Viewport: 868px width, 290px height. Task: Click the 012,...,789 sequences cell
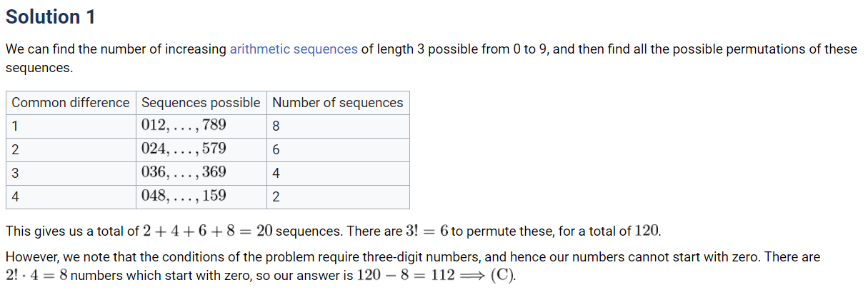pyautogui.click(x=184, y=126)
